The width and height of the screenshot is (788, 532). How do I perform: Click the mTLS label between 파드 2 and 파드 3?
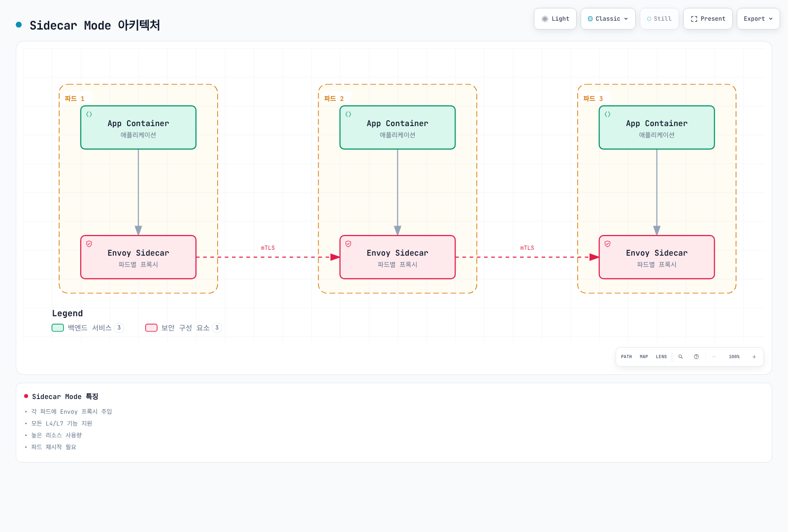pyautogui.click(x=527, y=248)
